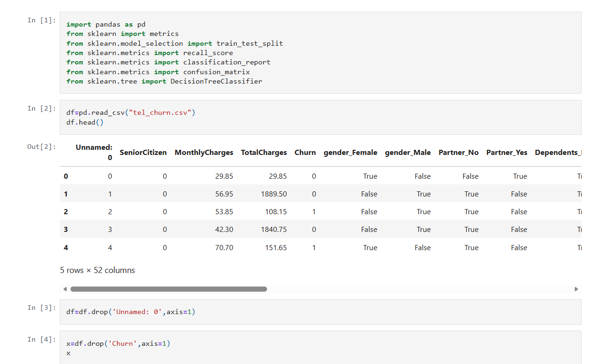Image resolution: width=592 pixels, height=364 pixels.
Task: Click the SeniorCitizen column header
Action: (143, 152)
